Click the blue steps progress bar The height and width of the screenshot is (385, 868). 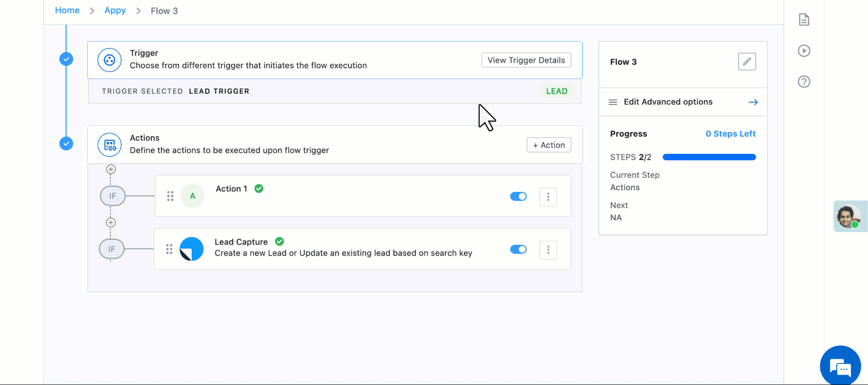point(709,157)
